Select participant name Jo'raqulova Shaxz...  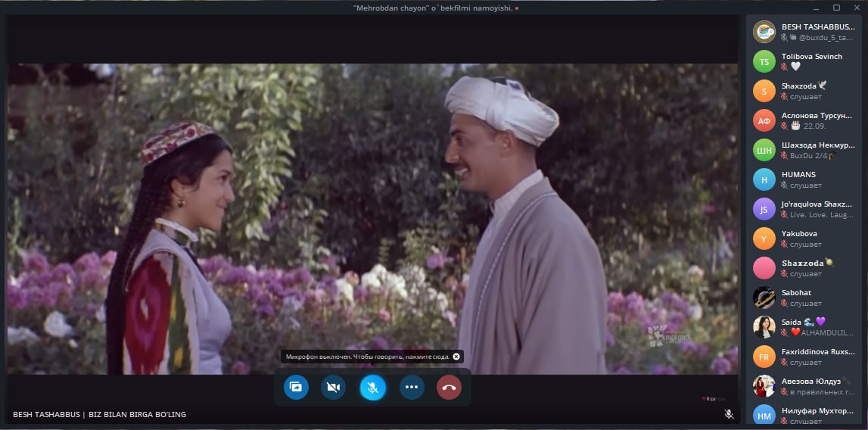point(818,204)
